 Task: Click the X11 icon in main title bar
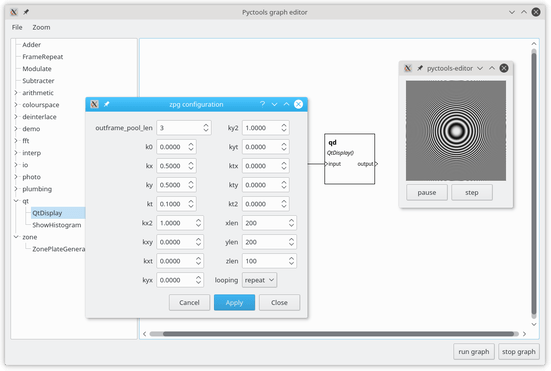pyautogui.click(x=14, y=12)
